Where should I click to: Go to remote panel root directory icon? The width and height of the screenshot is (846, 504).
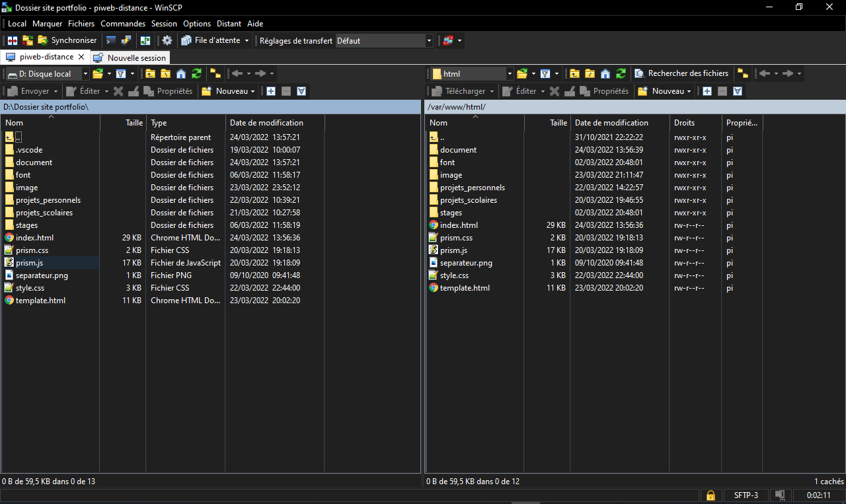590,73
